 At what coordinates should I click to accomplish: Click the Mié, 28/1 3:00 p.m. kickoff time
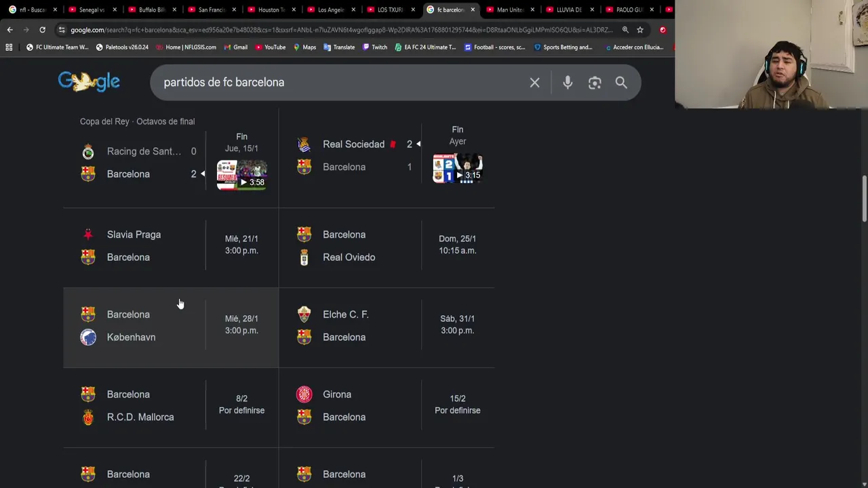[241, 325]
